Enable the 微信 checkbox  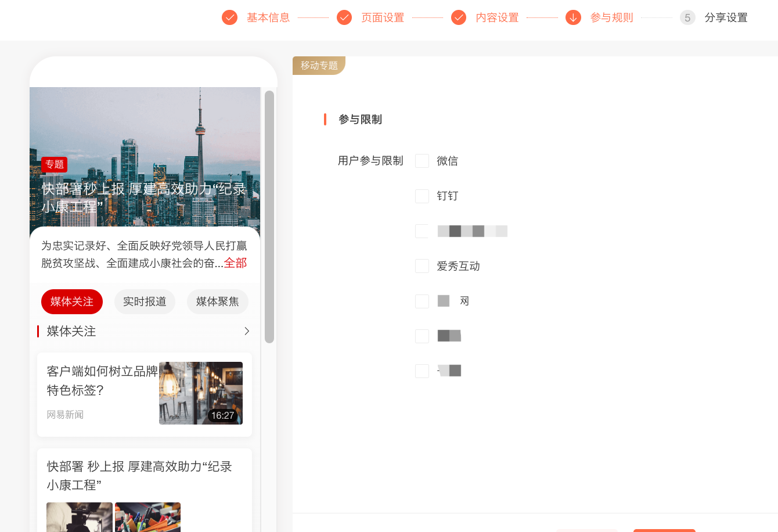pos(422,161)
